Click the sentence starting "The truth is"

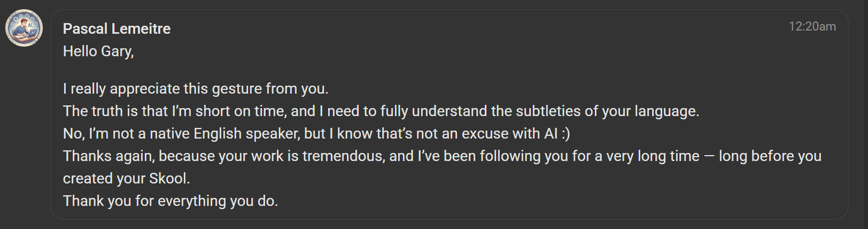point(380,111)
